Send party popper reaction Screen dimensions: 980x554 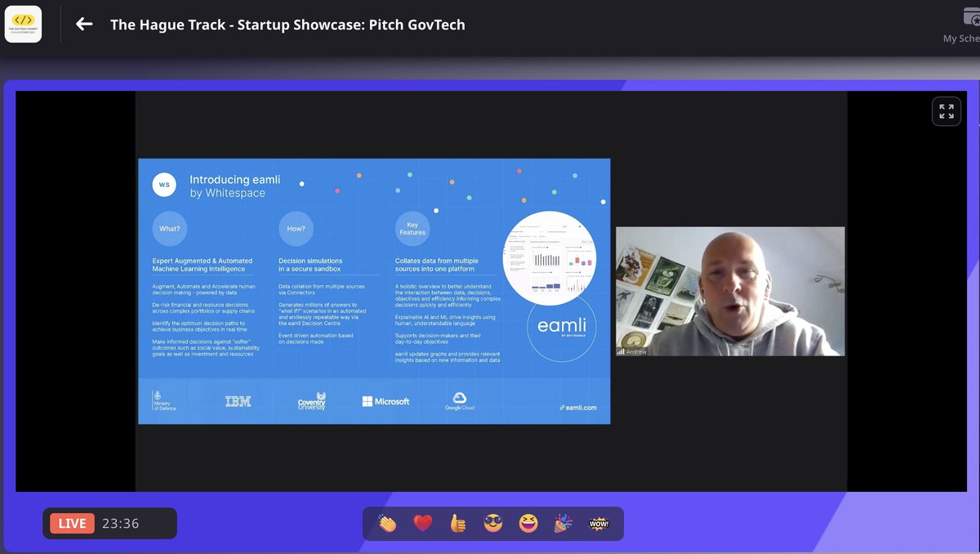point(563,523)
